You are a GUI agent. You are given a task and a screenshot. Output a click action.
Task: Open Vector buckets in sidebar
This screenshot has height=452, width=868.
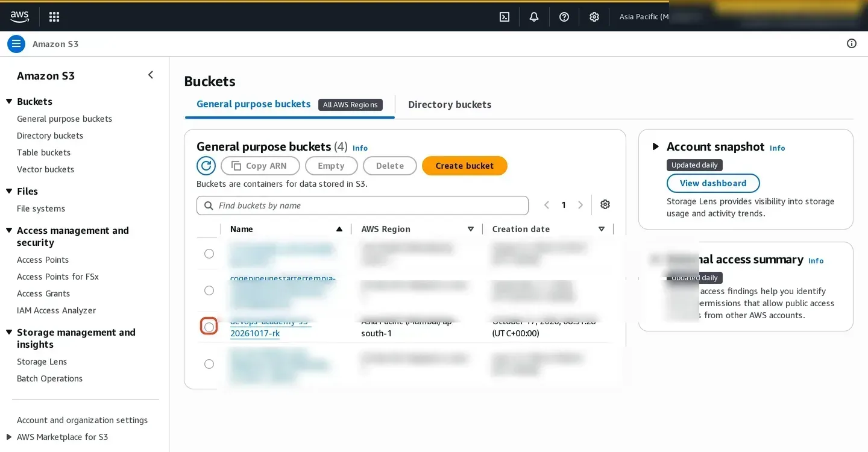pyautogui.click(x=45, y=169)
